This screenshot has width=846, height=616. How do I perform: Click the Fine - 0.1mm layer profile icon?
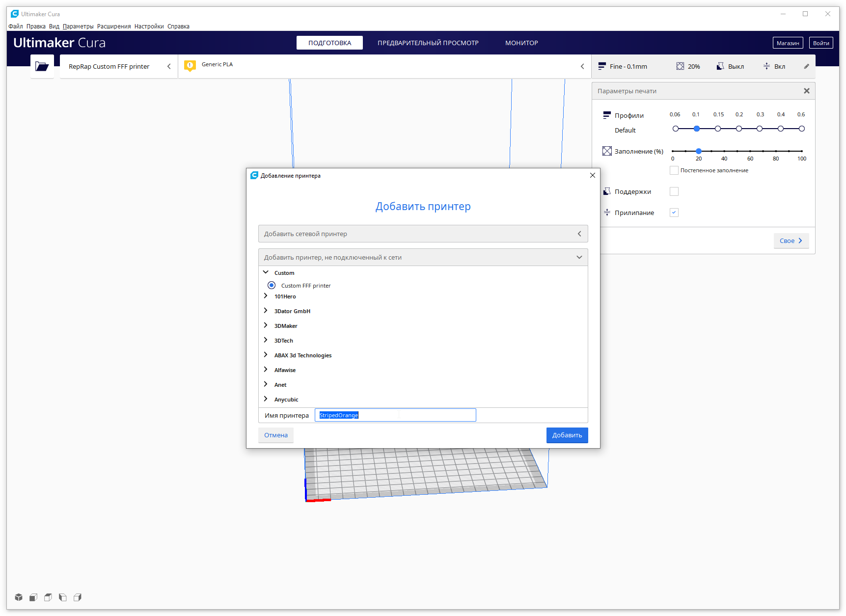(602, 66)
